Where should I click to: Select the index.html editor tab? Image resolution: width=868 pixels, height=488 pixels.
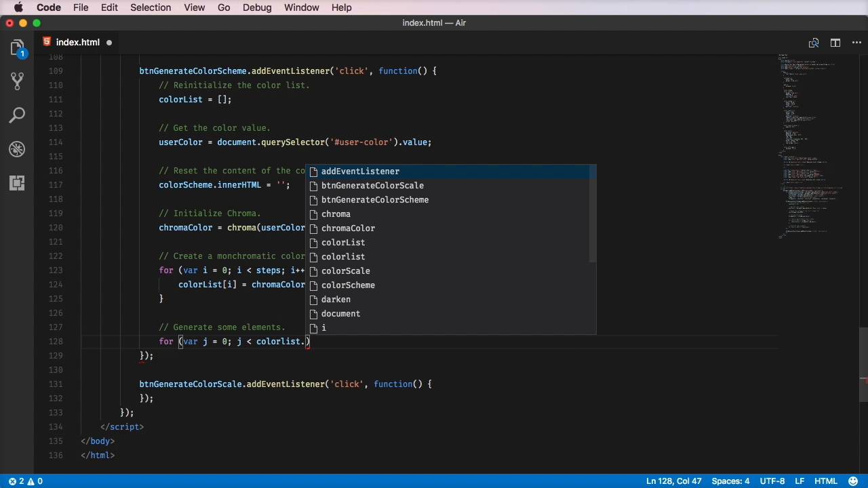[x=77, y=43]
